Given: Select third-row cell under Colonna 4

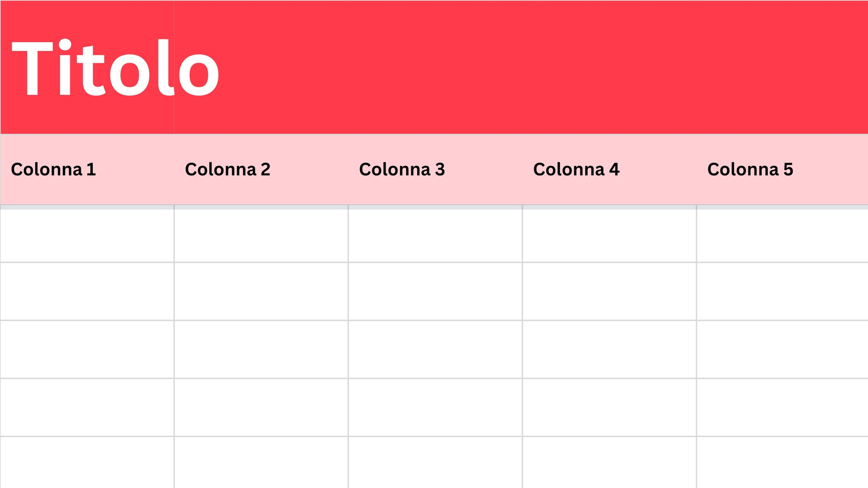Looking at the screenshot, I should [609, 349].
